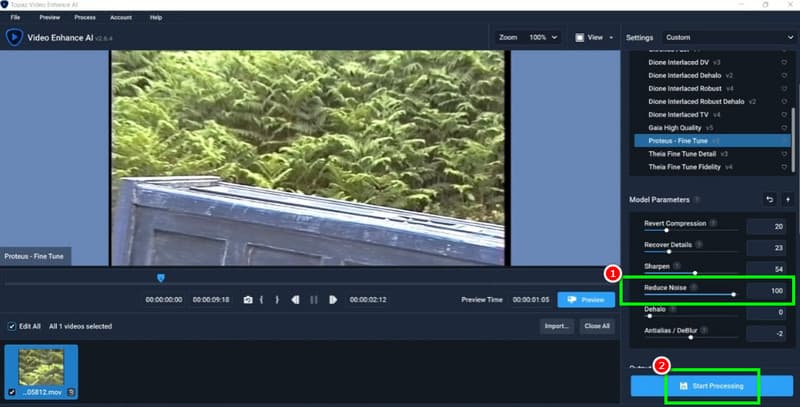Reset model parameters with the undo icon
Screen dimensions: 800x407
pyautogui.click(x=769, y=199)
